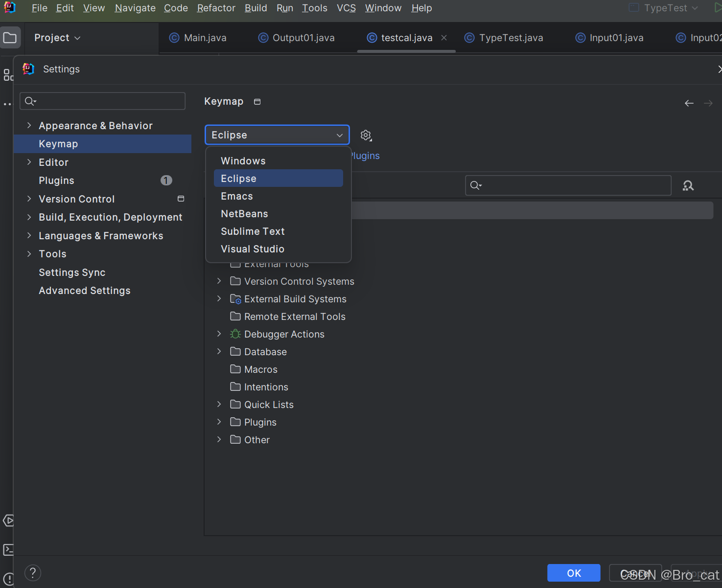Expand Appearance & Behavior section
This screenshot has height=588, width=722.
point(29,125)
